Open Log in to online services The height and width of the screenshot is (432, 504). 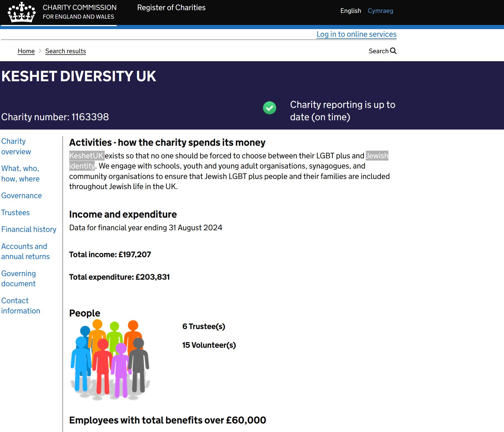[357, 34]
